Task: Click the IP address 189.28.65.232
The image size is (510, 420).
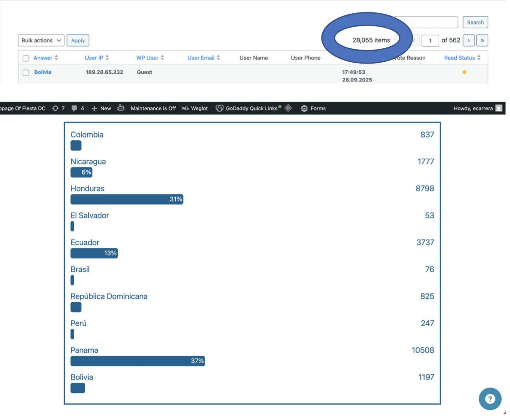Action: coord(104,72)
